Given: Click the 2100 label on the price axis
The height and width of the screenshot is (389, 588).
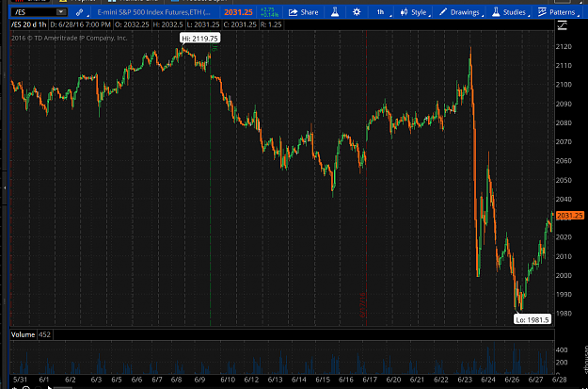Looking at the screenshot, I should click(564, 85).
